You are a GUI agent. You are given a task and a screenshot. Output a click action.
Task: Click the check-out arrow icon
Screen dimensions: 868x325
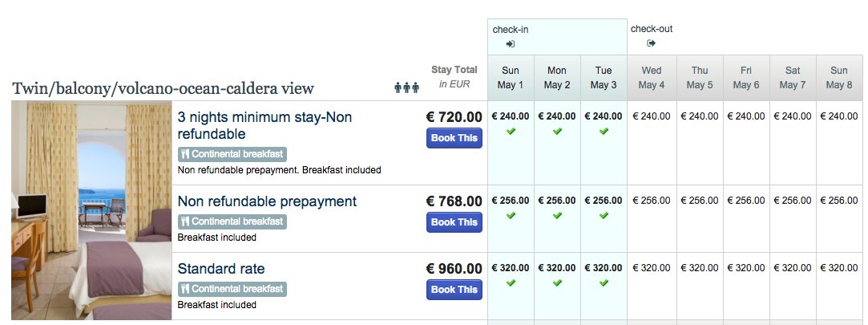651,43
